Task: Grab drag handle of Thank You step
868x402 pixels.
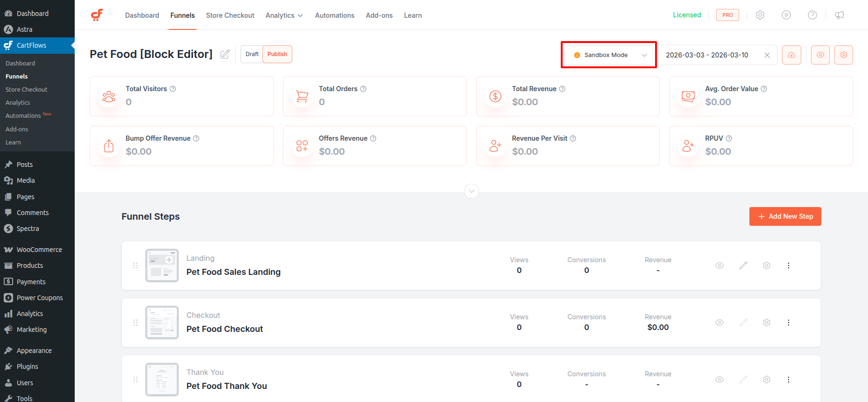Action: pos(135,380)
